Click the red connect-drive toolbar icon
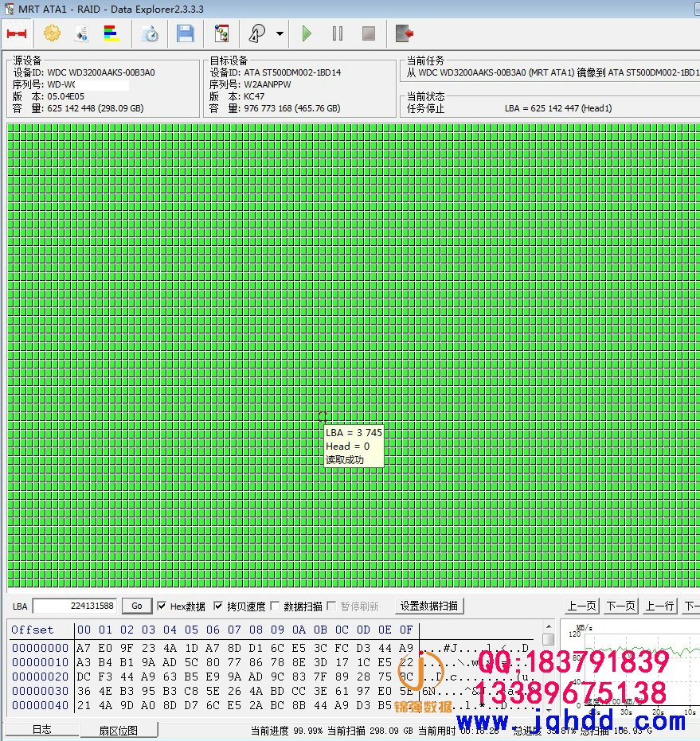The width and height of the screenshot is (700, 741). click(x=17, y=33)
